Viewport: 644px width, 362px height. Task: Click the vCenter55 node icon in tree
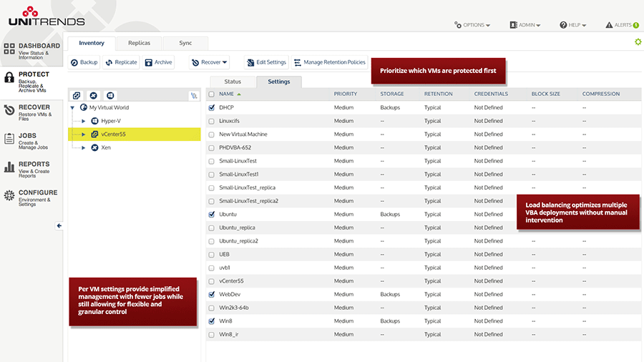pyautogui.click(x=94, y=134)
